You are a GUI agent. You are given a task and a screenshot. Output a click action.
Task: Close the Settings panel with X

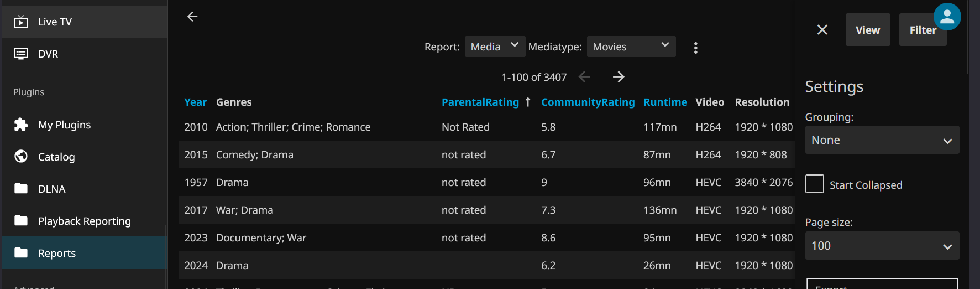point(822,30)
